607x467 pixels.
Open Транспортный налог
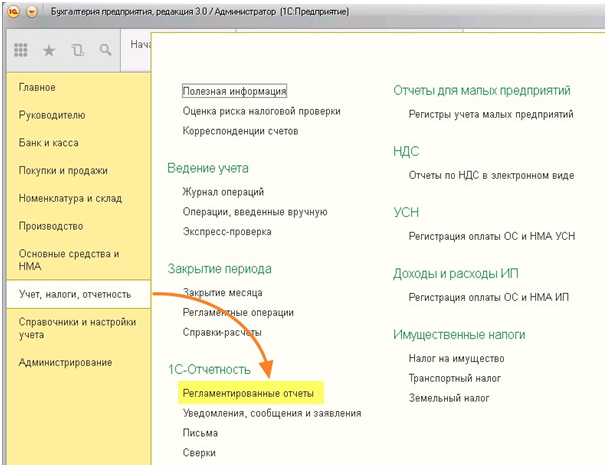click(455, 378)
